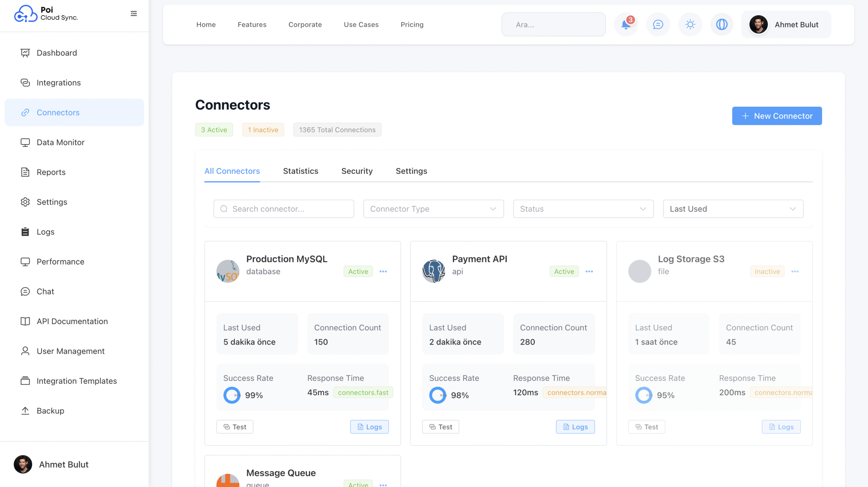Switch to the Security tab
The image size is (868, 487).
pyautogui.click(x=357, y=171)
